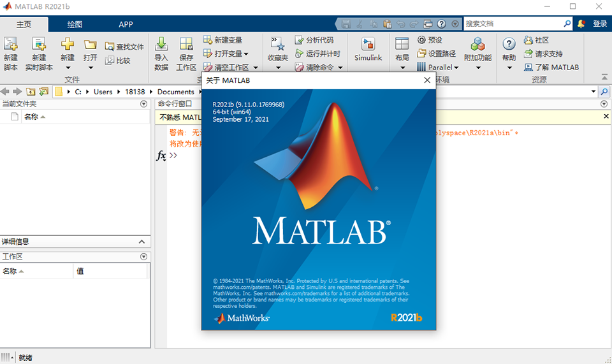Screen dimensions: 612x364
Task: Close the About MATLAB dialog
Action: pyautogui.click(x=427, y=80)
